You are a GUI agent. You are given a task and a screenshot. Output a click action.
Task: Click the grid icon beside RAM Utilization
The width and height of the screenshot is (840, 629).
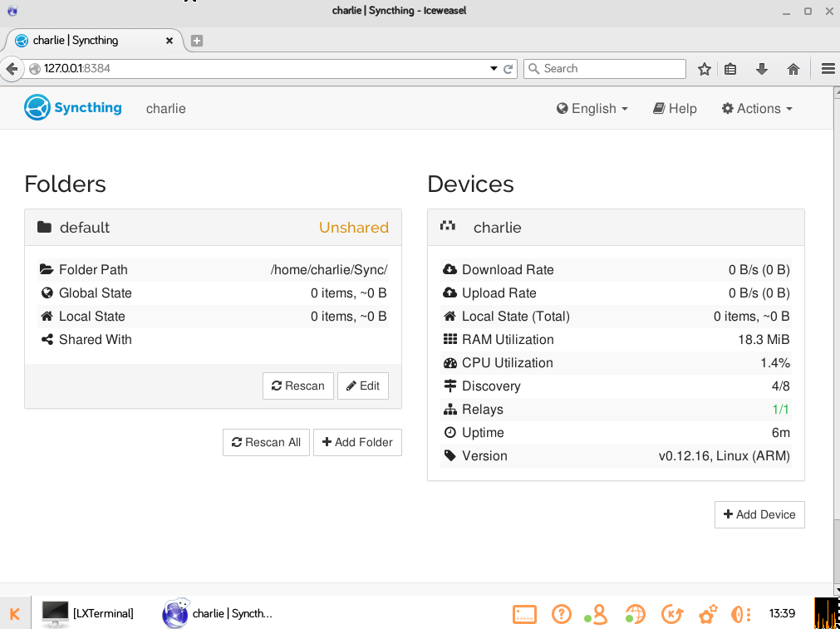pyautogui.click(x=450, y=340)
